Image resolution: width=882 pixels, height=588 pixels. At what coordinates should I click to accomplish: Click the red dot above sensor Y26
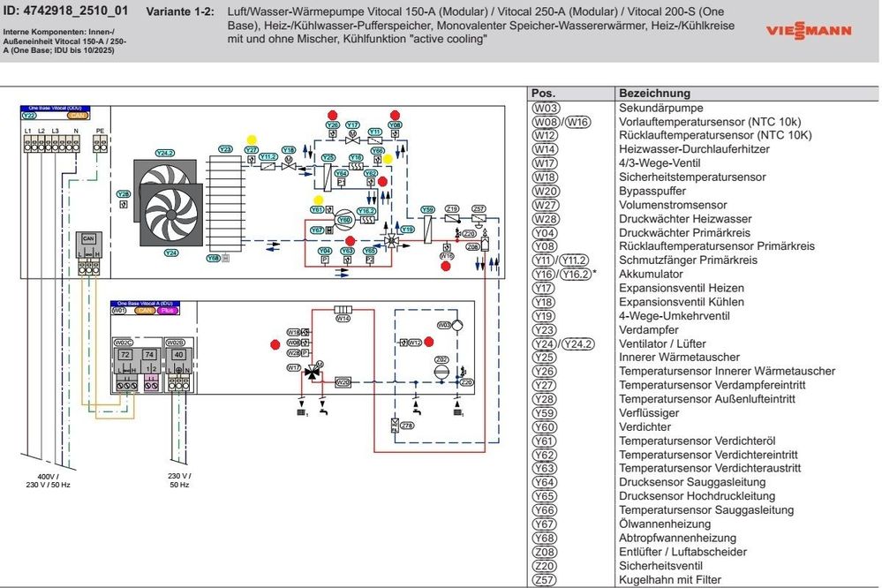[333, 115]
